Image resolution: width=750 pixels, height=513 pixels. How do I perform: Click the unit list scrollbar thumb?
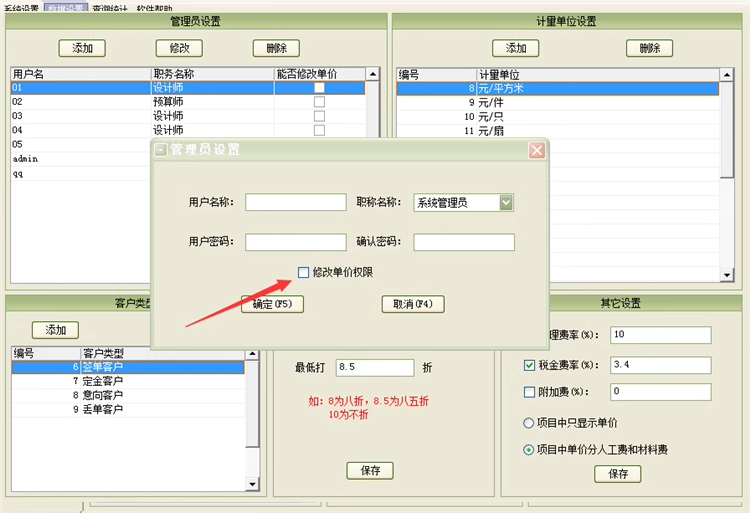(x=727, y=130)
